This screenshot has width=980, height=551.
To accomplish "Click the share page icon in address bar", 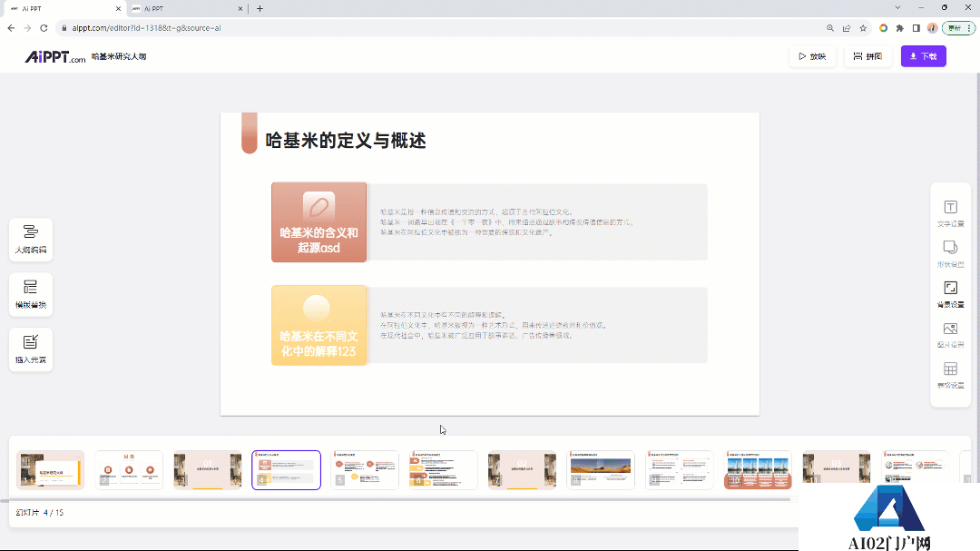I will [x=847, y=28].
